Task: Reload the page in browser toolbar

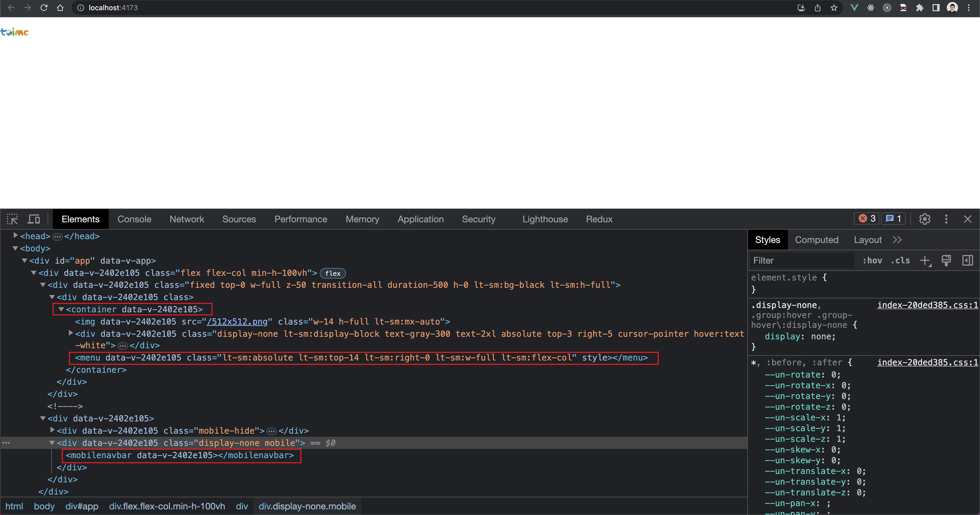Action: [44, 8]
